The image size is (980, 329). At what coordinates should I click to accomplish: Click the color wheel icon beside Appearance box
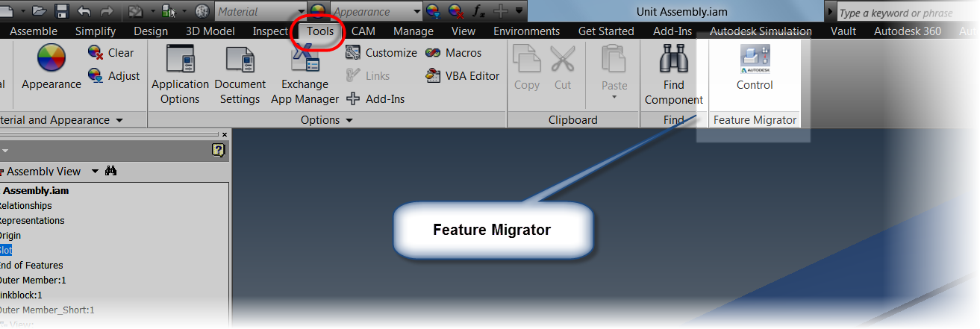pos(318,11)
